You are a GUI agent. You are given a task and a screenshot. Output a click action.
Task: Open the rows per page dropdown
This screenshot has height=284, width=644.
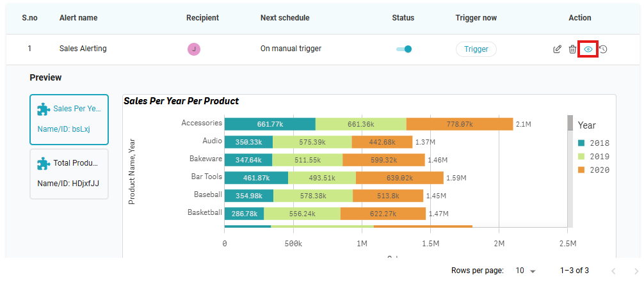click(x=526, y=271)
